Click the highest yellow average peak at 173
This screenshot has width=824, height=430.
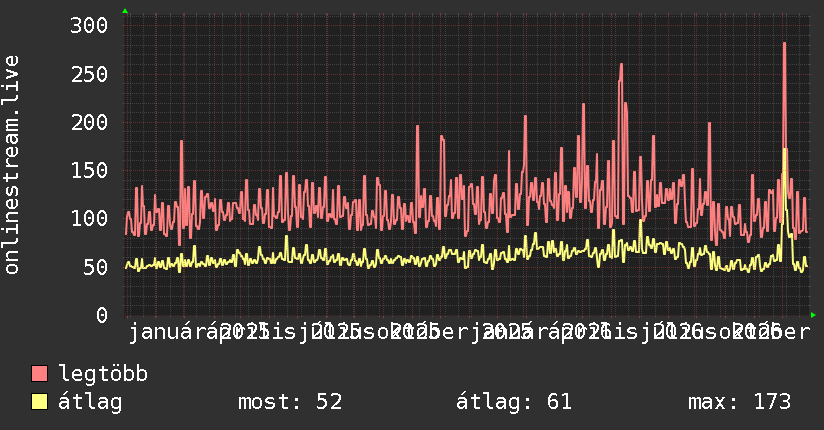(785, 151)
